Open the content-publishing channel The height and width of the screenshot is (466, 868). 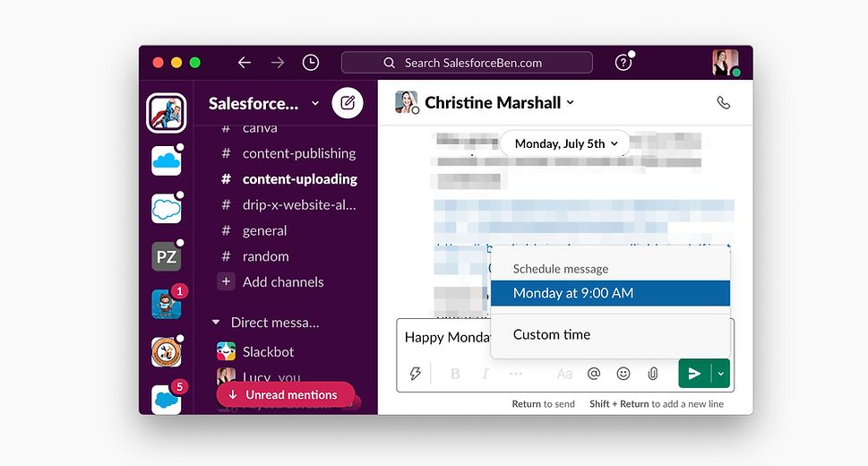(x=299, y=153)
